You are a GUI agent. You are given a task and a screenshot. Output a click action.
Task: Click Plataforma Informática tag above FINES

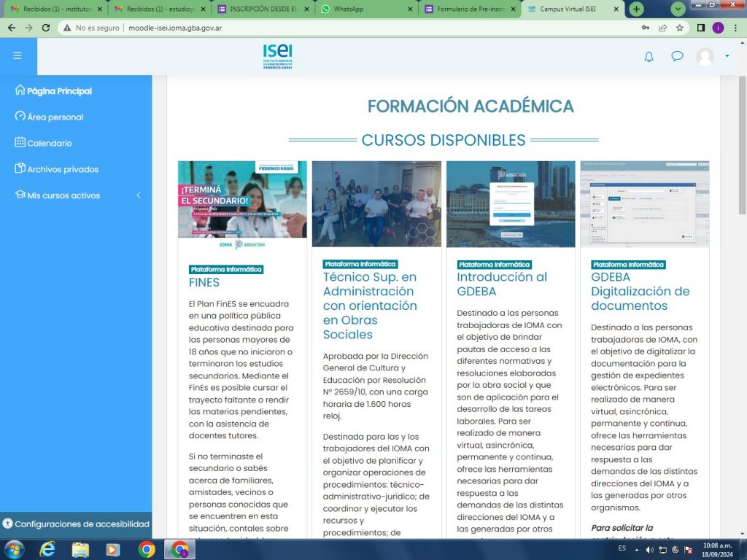[226, 270]
